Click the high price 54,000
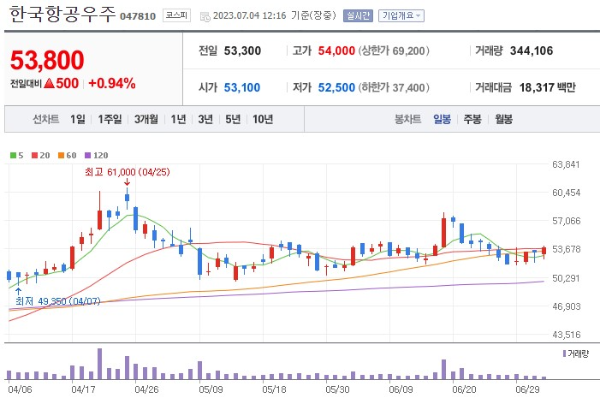The image size is (600, 409). (x=336, y=51)
